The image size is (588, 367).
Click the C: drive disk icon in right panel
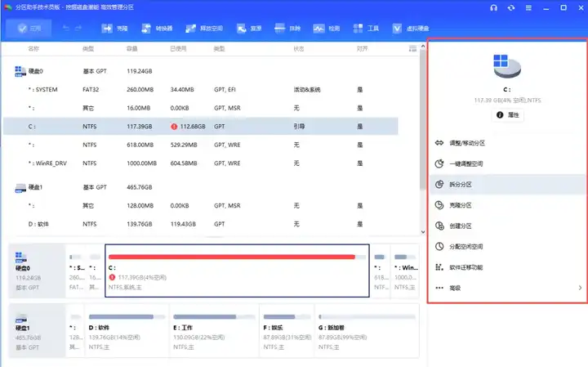(x=507, y=66)
